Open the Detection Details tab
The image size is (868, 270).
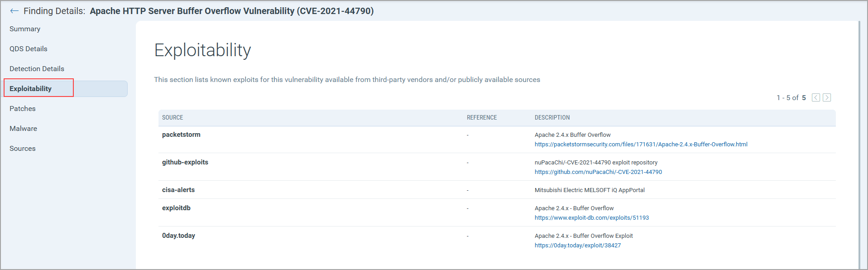click(37, 69)
